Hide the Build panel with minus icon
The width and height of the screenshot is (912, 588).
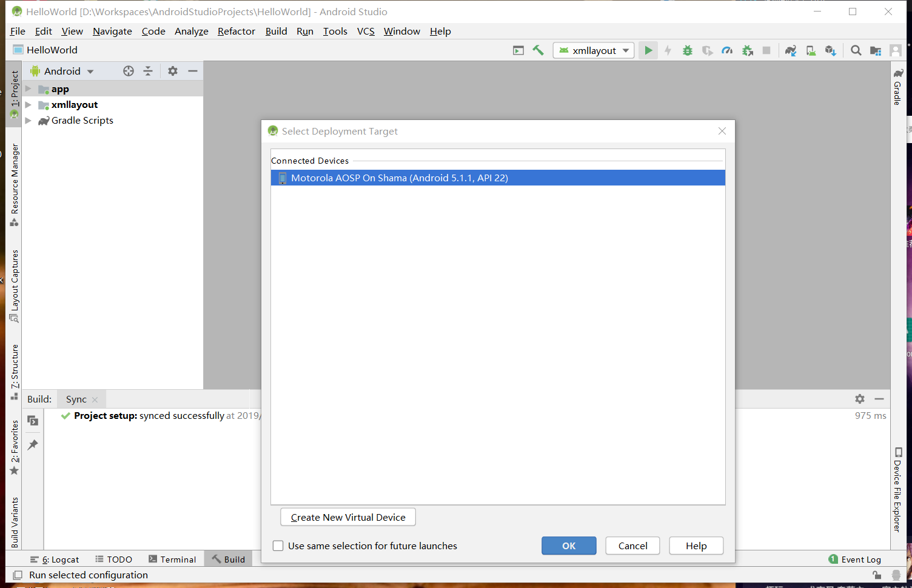click(x=879, y=399)
